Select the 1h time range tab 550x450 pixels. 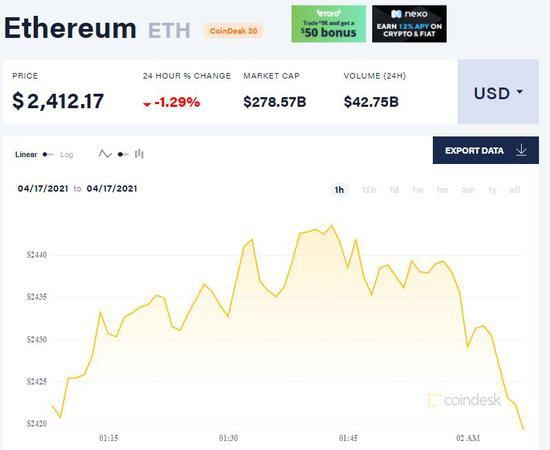[339, 190]
